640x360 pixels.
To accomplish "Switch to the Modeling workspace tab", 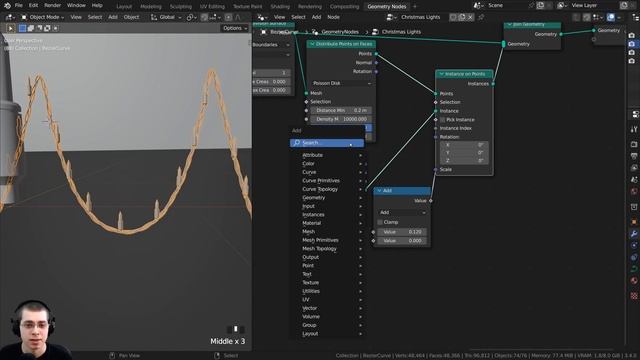I will [x=151, y=6].
